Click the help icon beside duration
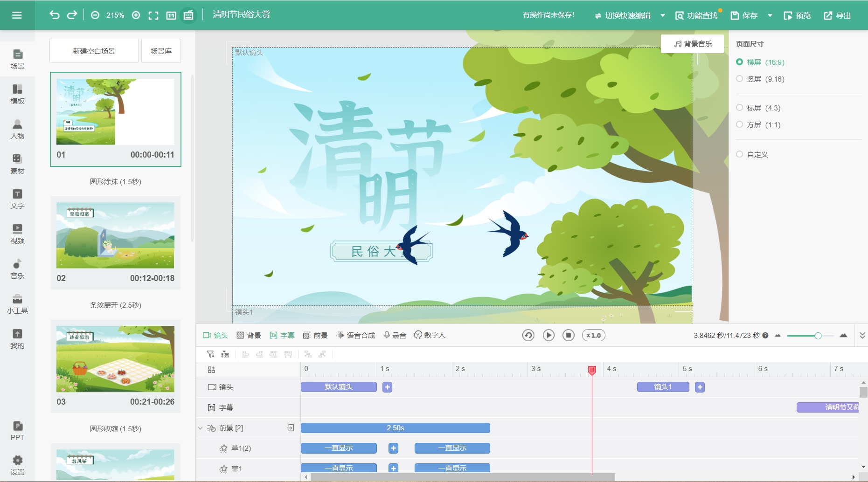The height and width of the screenshot is (482, 868). pos(765,335)
